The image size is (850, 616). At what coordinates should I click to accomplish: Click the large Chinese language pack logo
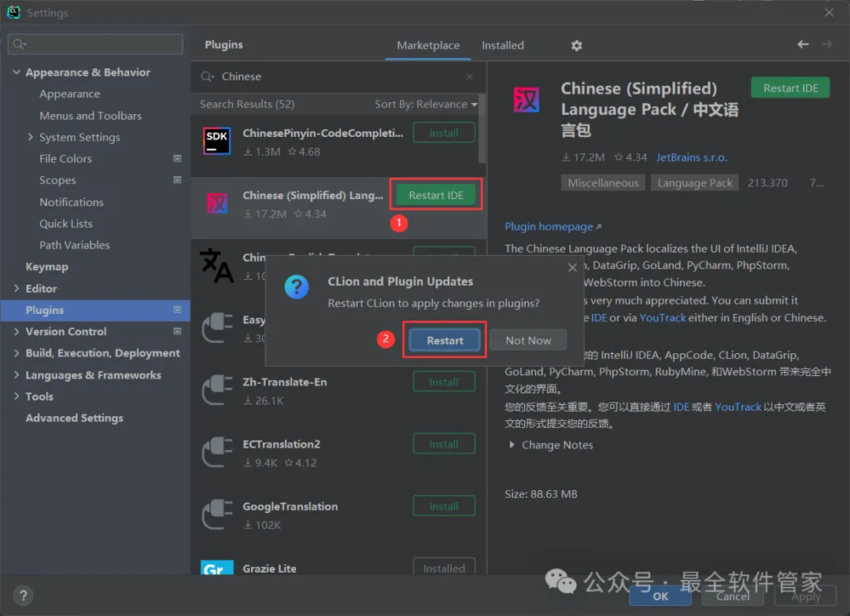click(x=527, y=100)
